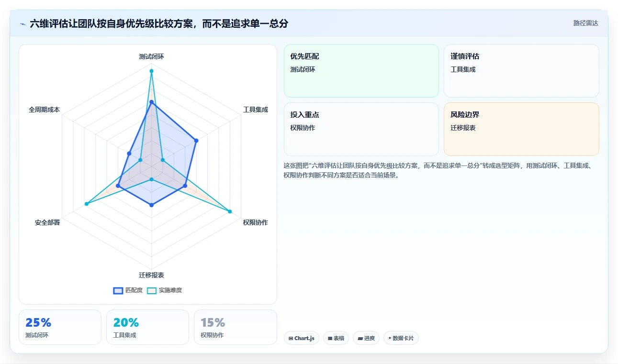Click the blue data point at 迁移报表

151,205
